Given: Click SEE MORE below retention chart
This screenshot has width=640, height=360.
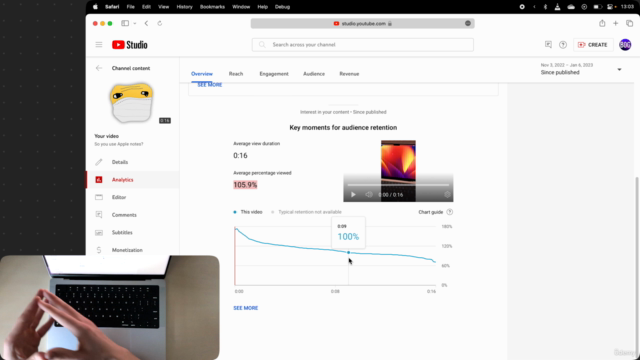Looking at the screenshot, I should [245, 308].
